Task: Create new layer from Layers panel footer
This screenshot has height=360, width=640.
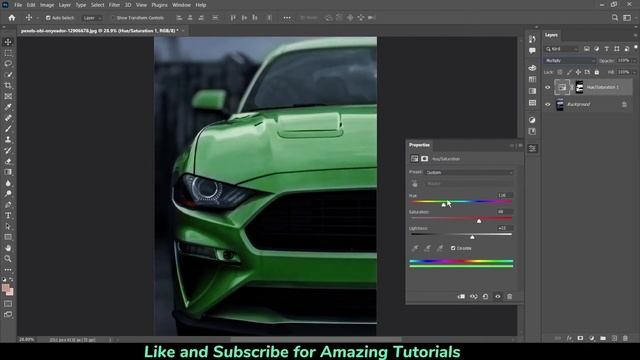Action: 614,338
